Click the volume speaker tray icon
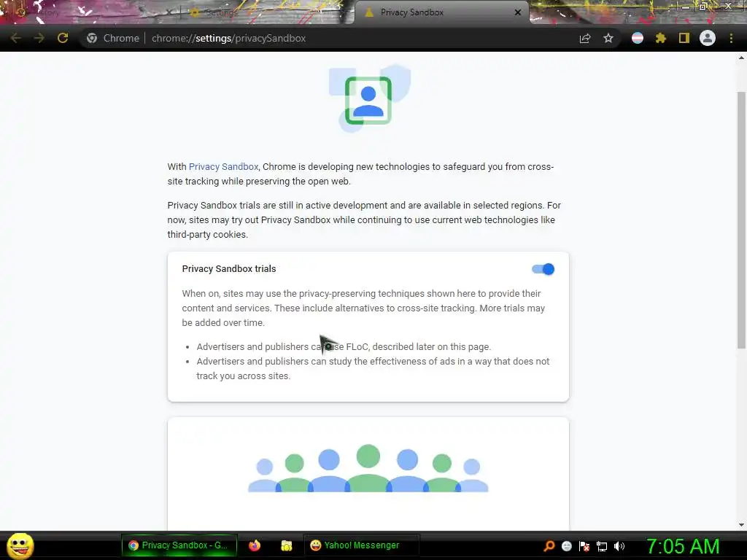The height and width of the screenshot is (560, 747). click(x=619, y=546)
